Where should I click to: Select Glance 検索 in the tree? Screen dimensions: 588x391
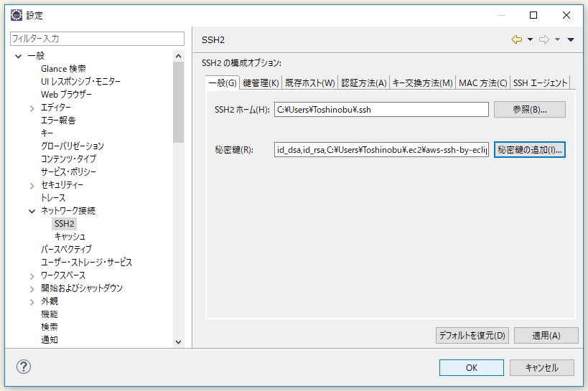[x=63, y=69]
